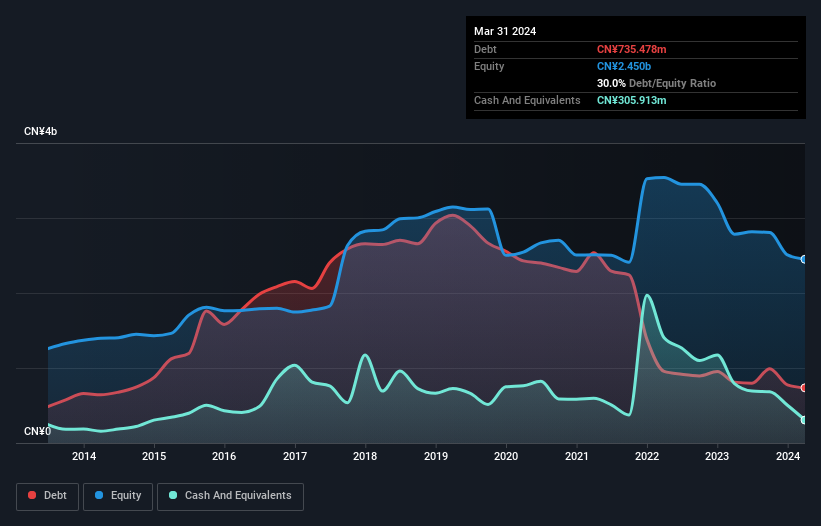Viewport: 821px width, 526px height.
Task: Select the 2016 x-axis label
Action: click(x=224, y=456)
